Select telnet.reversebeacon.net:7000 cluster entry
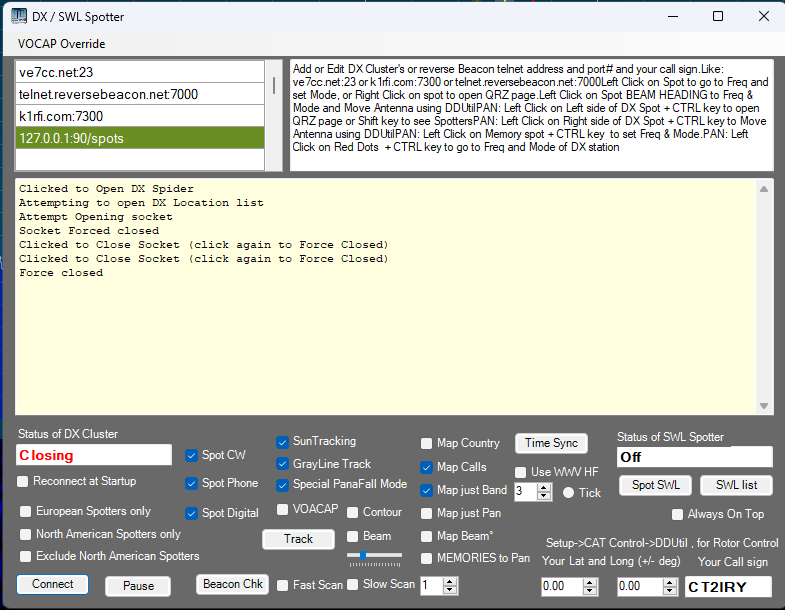Viewport: 785px width, 610px height. 140,94
